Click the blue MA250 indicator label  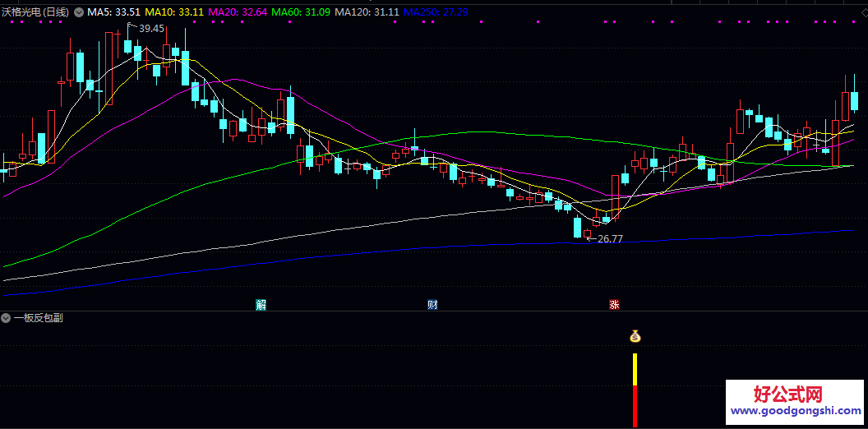tap(436, 12)
